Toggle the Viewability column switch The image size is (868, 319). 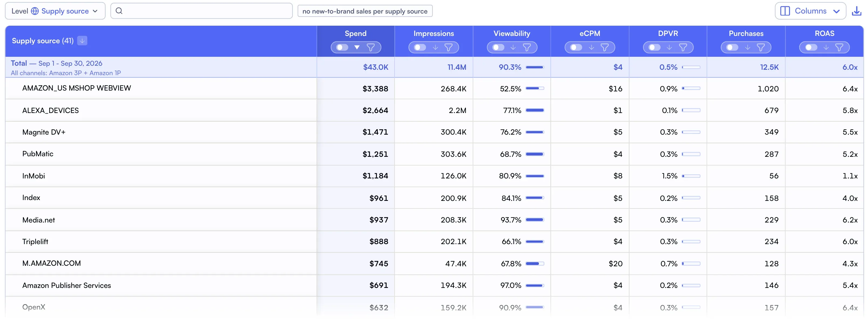pos(498,48)
